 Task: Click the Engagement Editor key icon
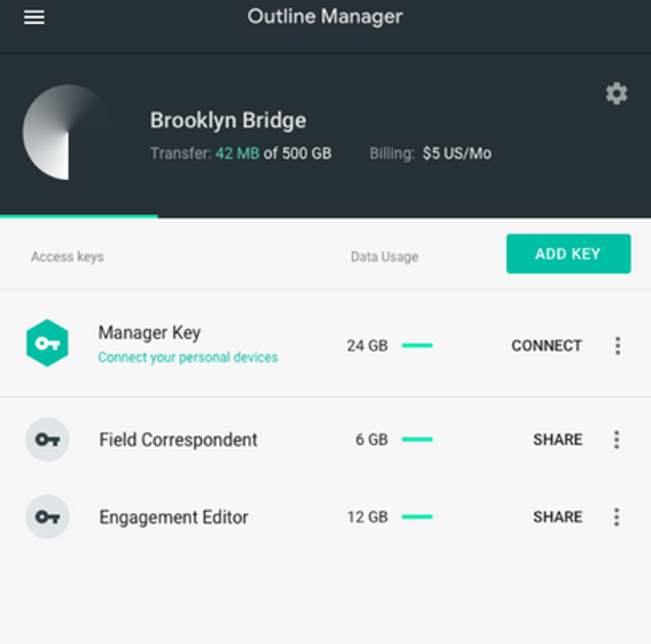point(47,517)
